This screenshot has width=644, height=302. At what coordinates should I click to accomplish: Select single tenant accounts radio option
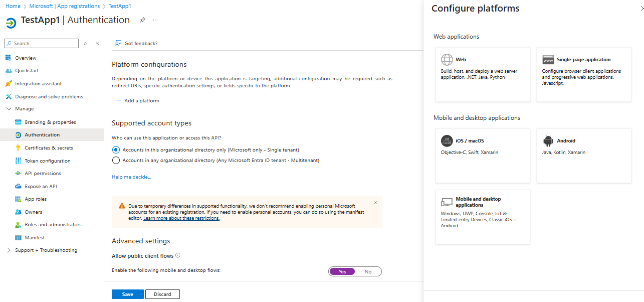pyautogui.click(x=116, y=149)
